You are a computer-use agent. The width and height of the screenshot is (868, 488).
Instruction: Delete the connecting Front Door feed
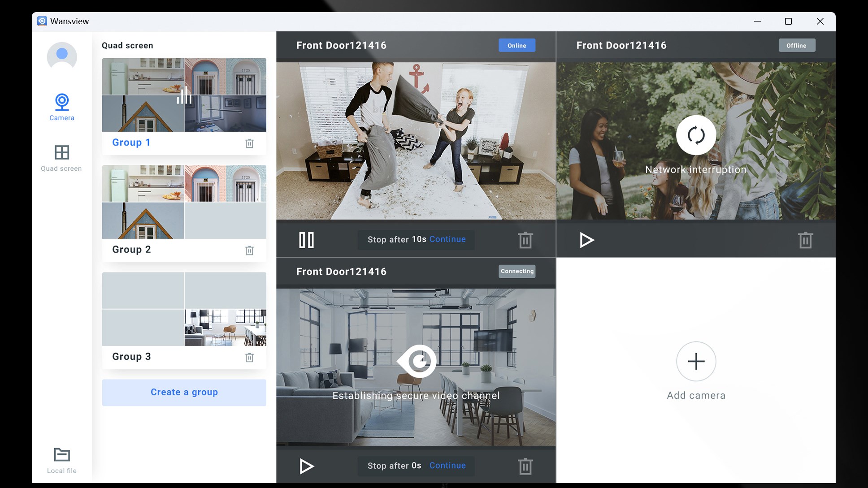tap(525, 466)
